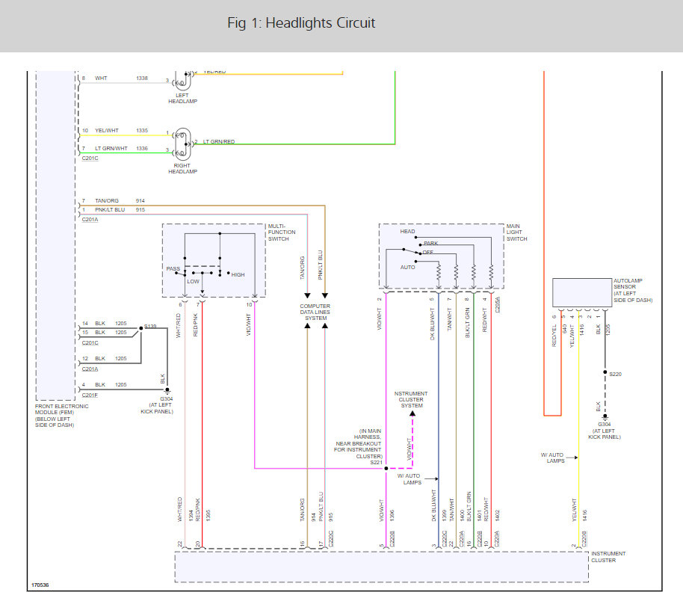Click the Instrument Cluster System label
The width and height of the screenshot is (683, 616).
pos(411,399)
